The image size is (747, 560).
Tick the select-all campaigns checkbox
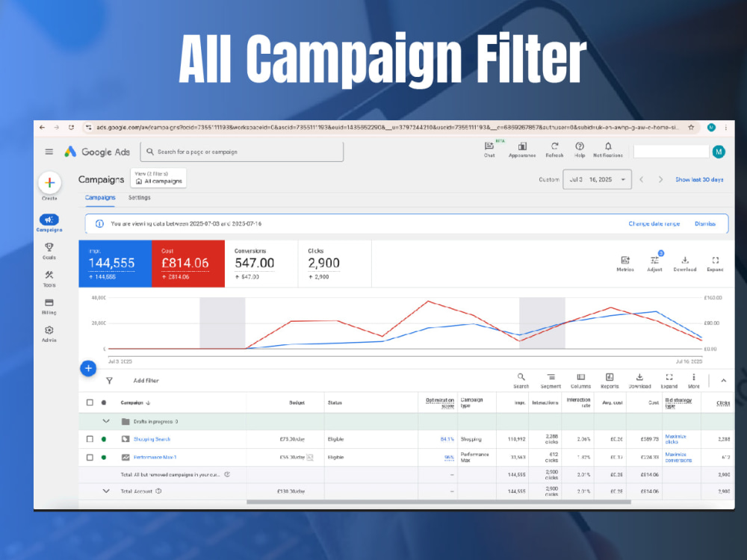click(x=90, y=402)
